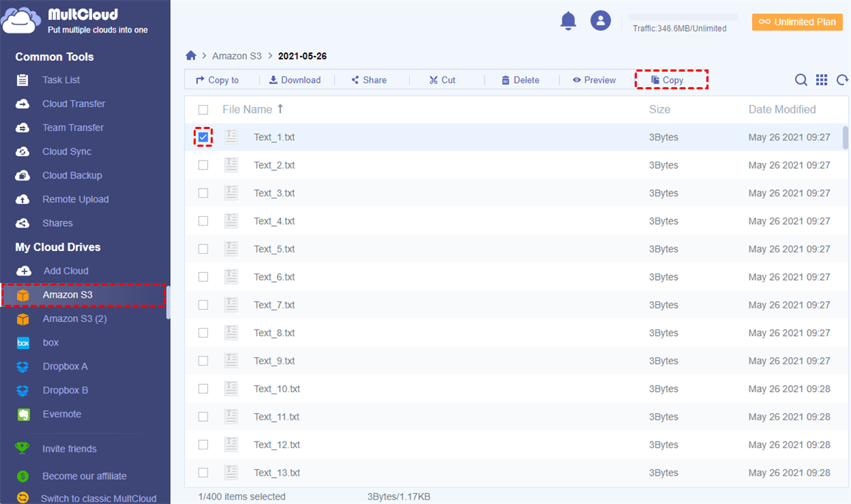Check the Text_5.txt checkbox
Image resolution: width=851 pixels, height=504 pixels.
[204, 249]
